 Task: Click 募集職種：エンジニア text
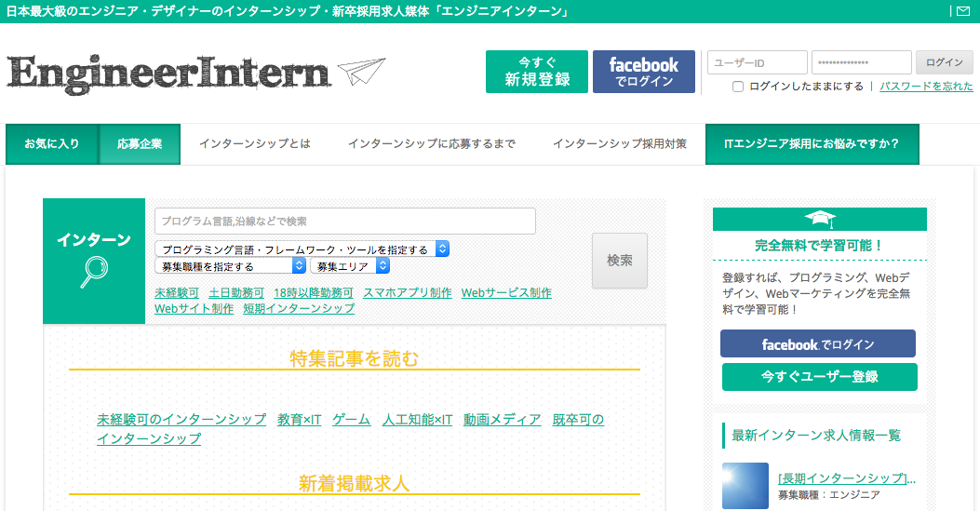[828, 495]
